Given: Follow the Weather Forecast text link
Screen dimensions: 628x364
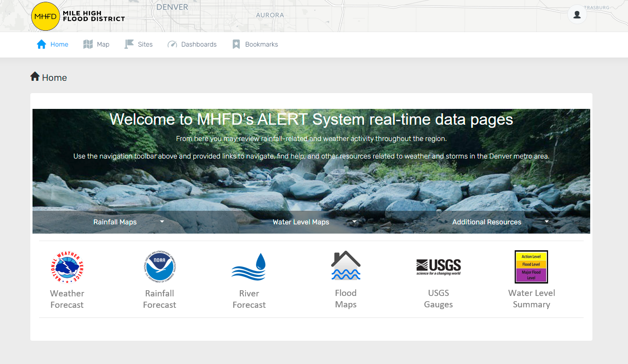Looking at the screenshot, I should pos(67,299).
